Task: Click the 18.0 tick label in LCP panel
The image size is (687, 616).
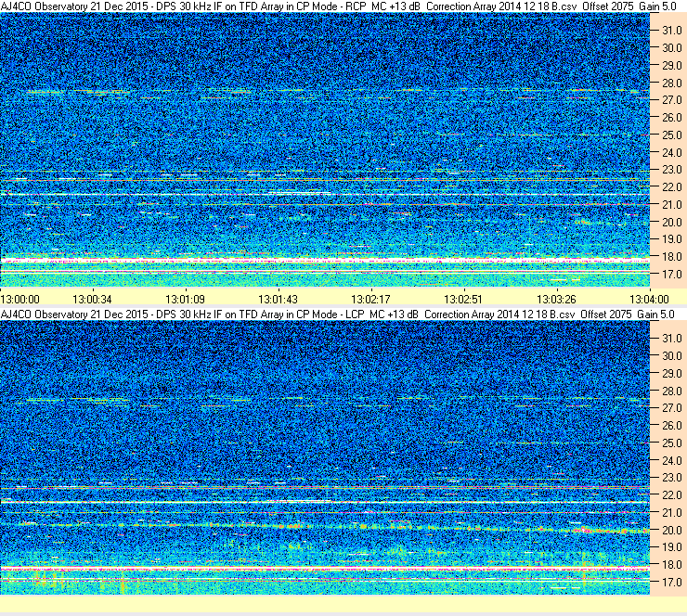Action: pyautogui.click(x=671, y=565)
